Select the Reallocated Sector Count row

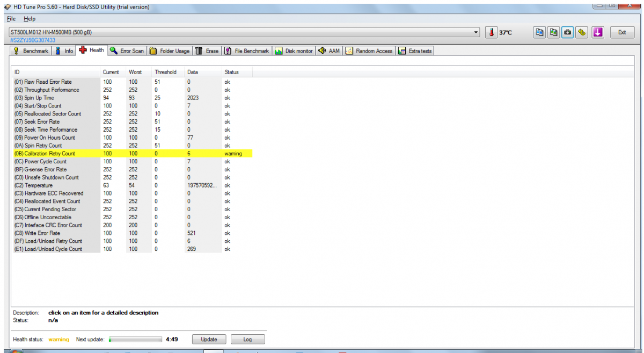coord(132,114)
